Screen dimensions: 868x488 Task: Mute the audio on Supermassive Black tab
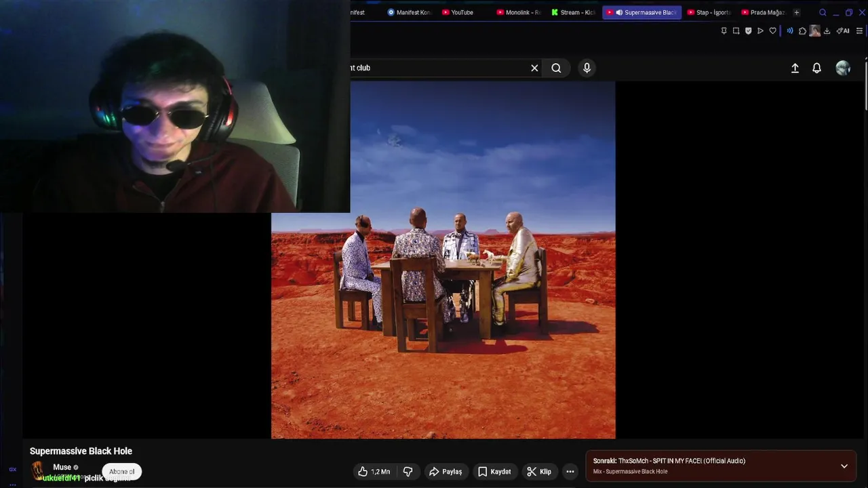[619, 12]
